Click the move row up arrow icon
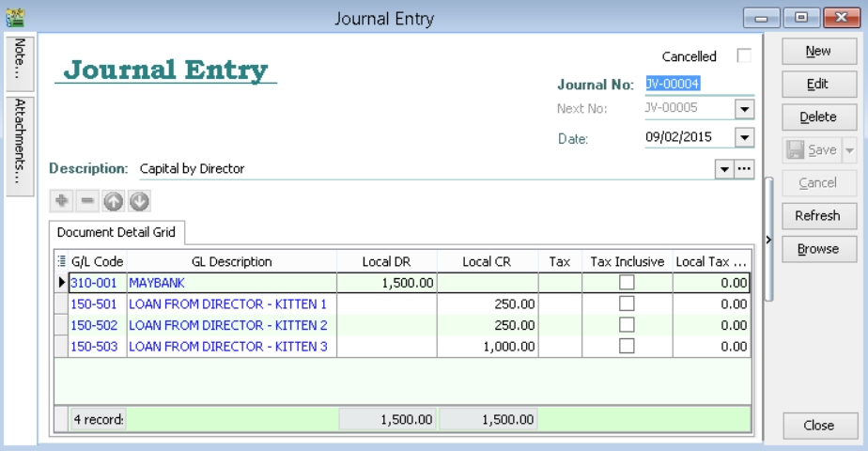The width and height of the screenshot is (868, 451). (x=113, y=201)
